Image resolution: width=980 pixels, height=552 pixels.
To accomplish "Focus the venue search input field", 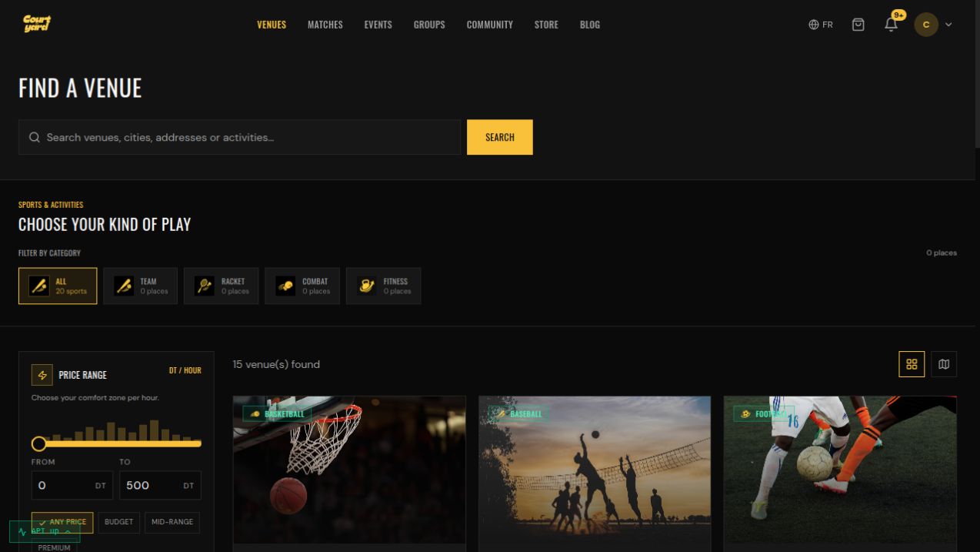I will [239, 137].
